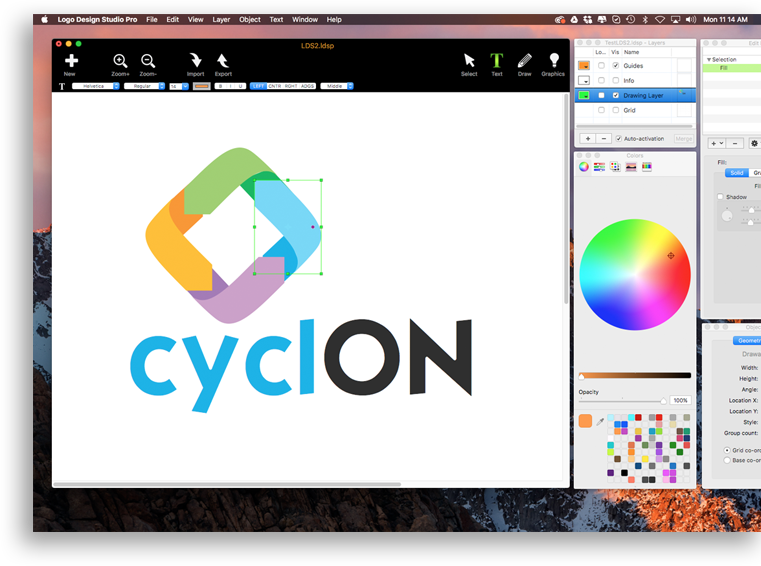
Task: Click the current orange color swatch
Action: click(x=585, y=421)
